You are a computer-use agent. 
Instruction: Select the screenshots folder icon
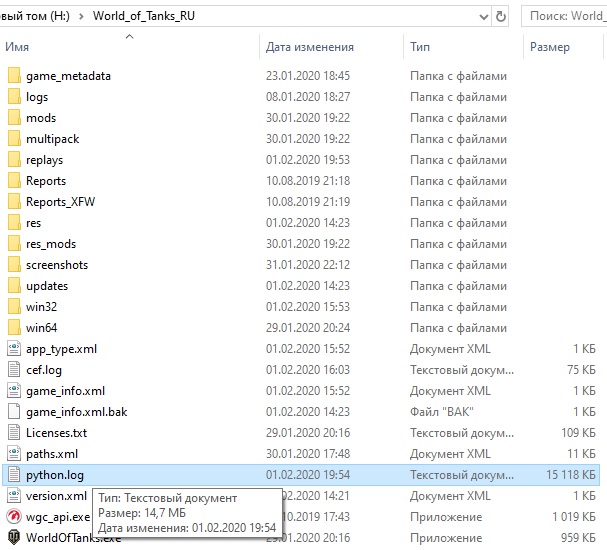tap(14, 264)
